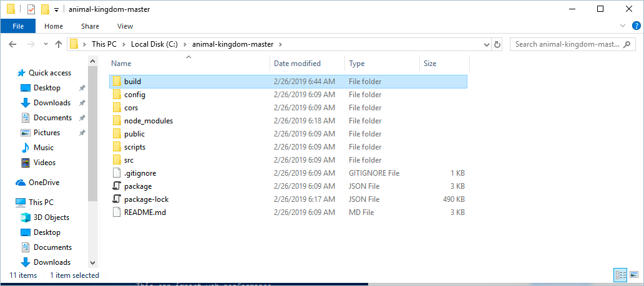Screen dimensions: 644x286
Task: Unpin Pictures from Quick access pin icon
Action: coord(82,133)
